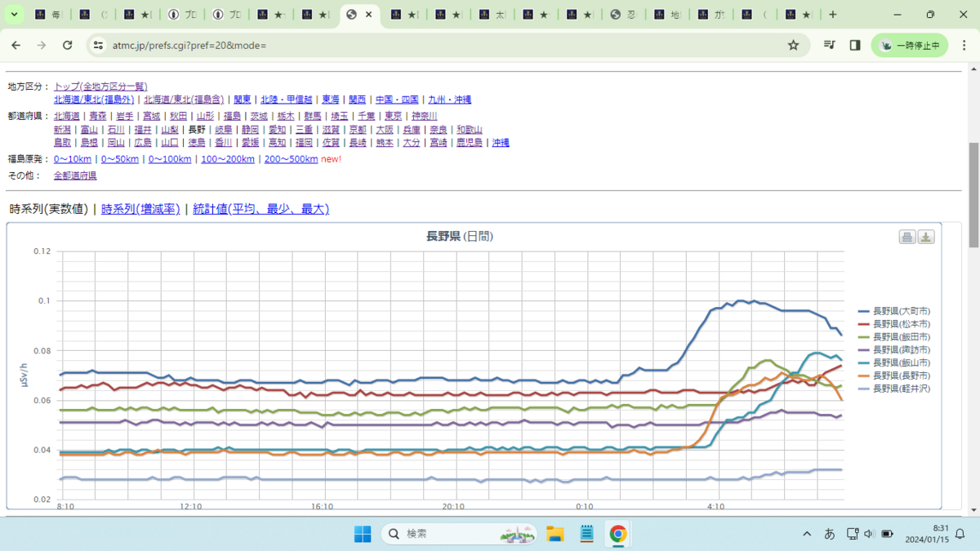Open the 200～500km range link
Image resolution: width=980 pixels, height=551 pixels.
(x=291, y=159)
